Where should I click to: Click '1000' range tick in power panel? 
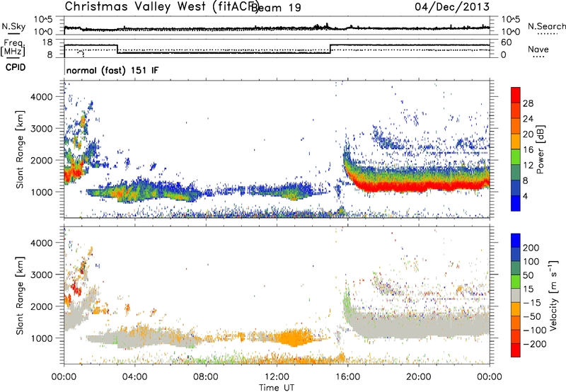[x=41, y=192]
